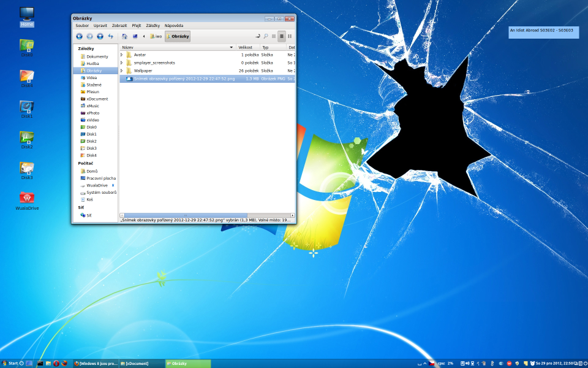
Task: Open WualaDrive desktop icon
Action: tap(27, 201)
